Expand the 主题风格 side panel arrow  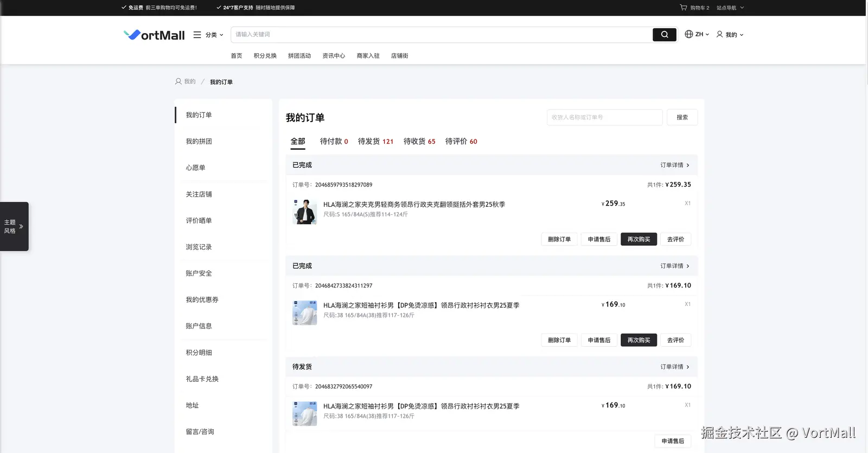(21, 227)
